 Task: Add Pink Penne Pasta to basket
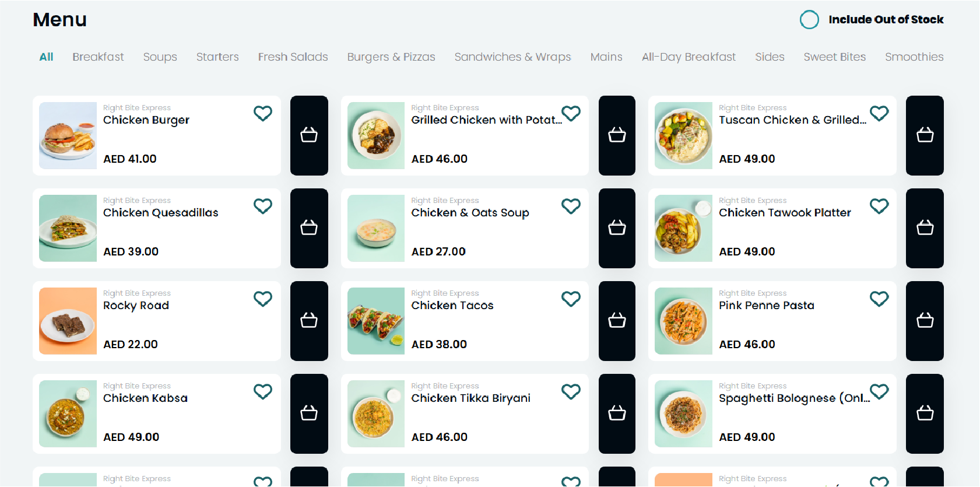(x=925, y=321)
